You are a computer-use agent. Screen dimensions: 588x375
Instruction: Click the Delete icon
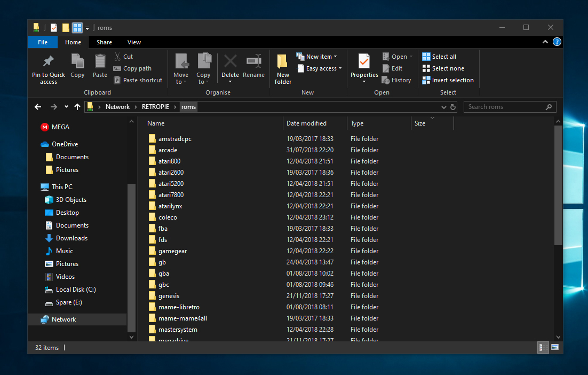pyautogui.click(x=231, y=61)
